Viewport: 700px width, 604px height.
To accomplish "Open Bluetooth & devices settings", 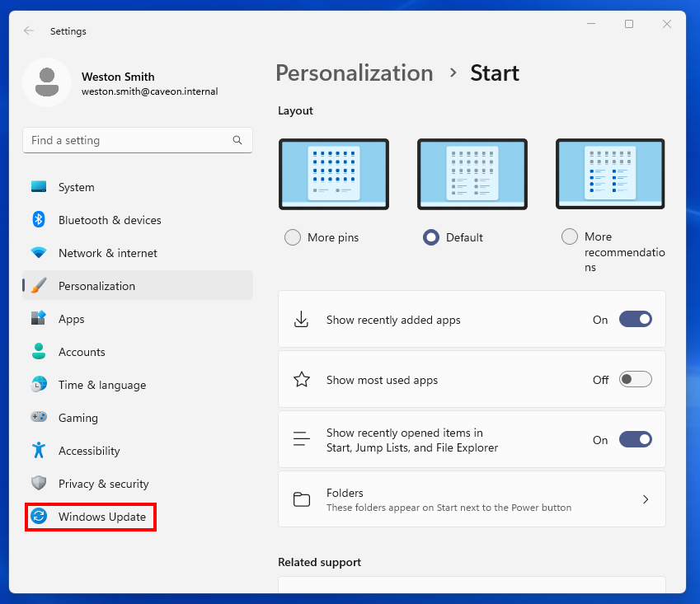I will click(138, 220).
